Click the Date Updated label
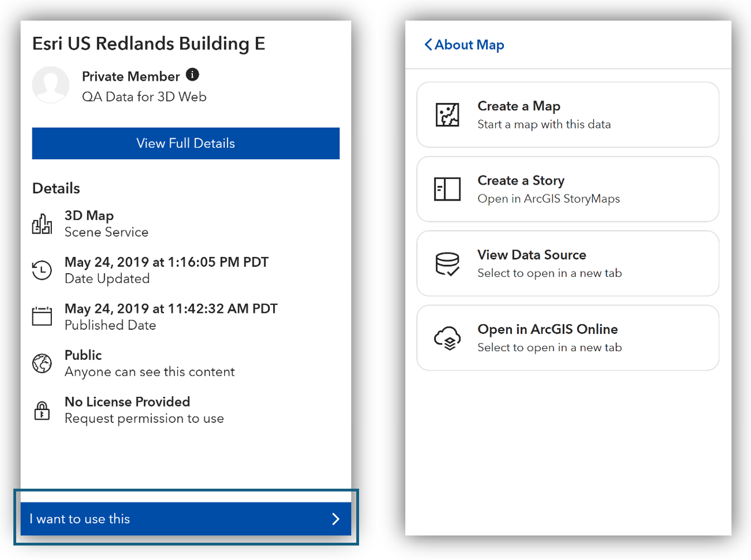Image resolution: width=751 pixels, height=560 pixels. pos(107,279)
